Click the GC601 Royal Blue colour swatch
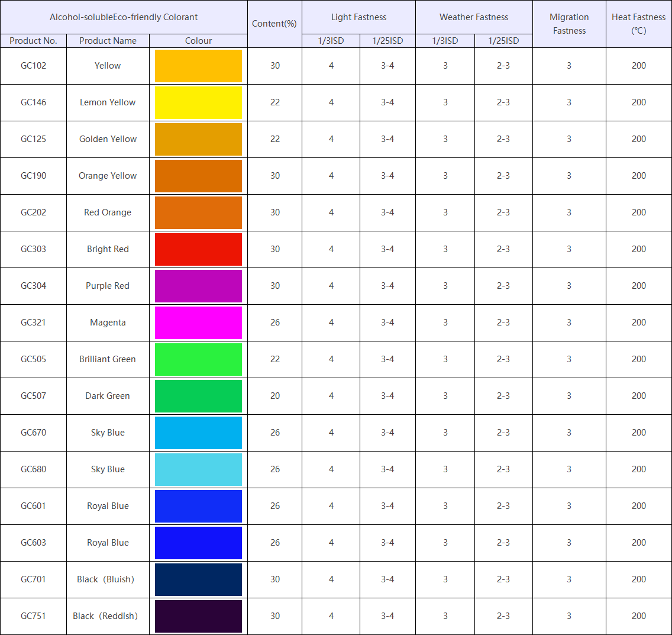 (x=198, y=506)
